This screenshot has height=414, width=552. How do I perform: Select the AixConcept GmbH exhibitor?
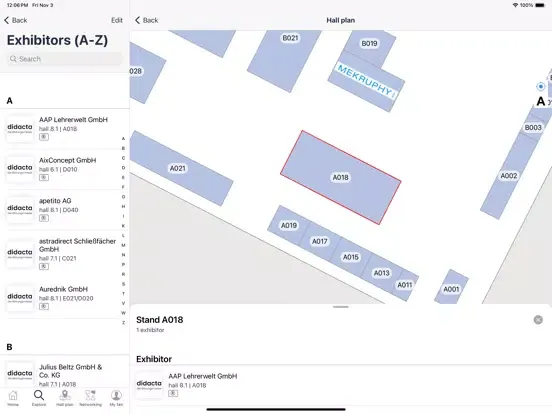(64, 169)
